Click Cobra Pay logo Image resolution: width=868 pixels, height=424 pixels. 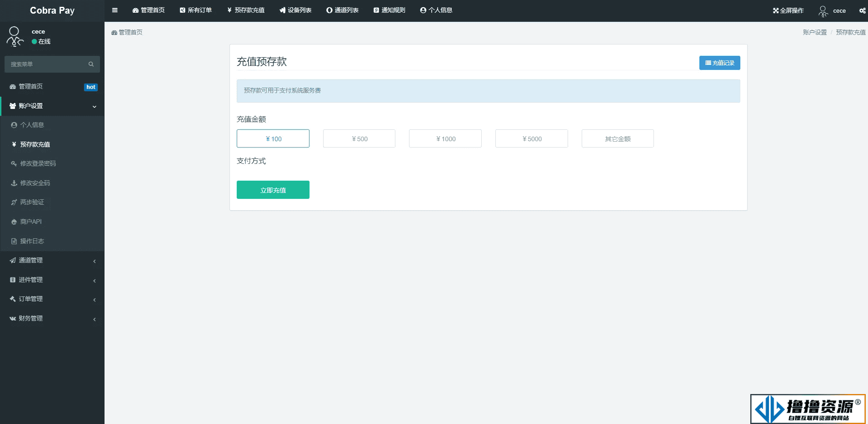point(52,10)
